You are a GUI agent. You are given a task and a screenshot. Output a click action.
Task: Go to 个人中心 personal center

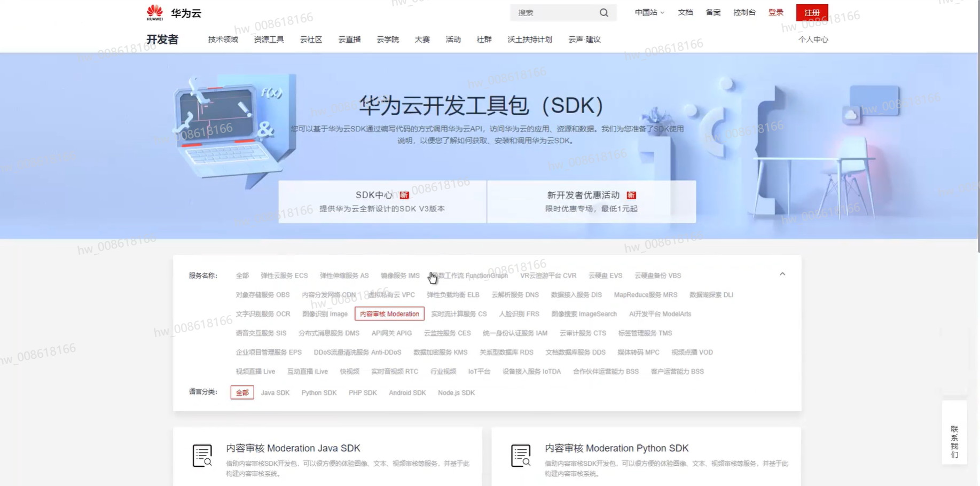pyautogui.click(x=813, y=40)
